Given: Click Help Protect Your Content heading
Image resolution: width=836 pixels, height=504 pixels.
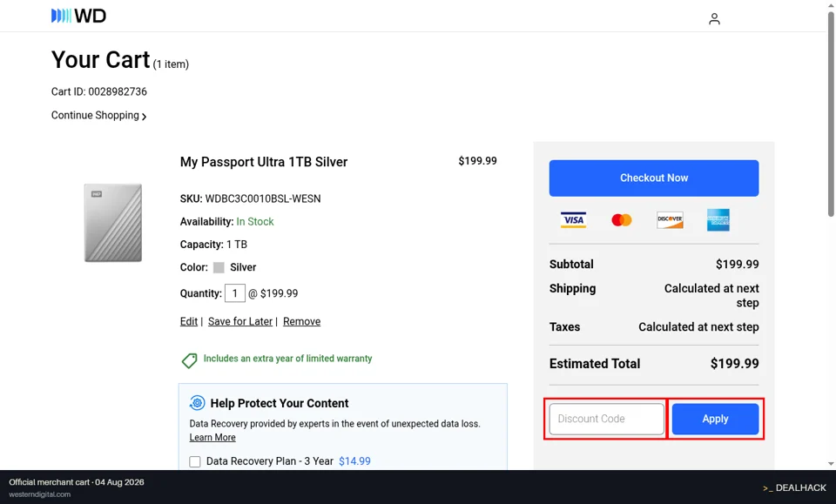Looking at the screenshot, I should point(280,403).
